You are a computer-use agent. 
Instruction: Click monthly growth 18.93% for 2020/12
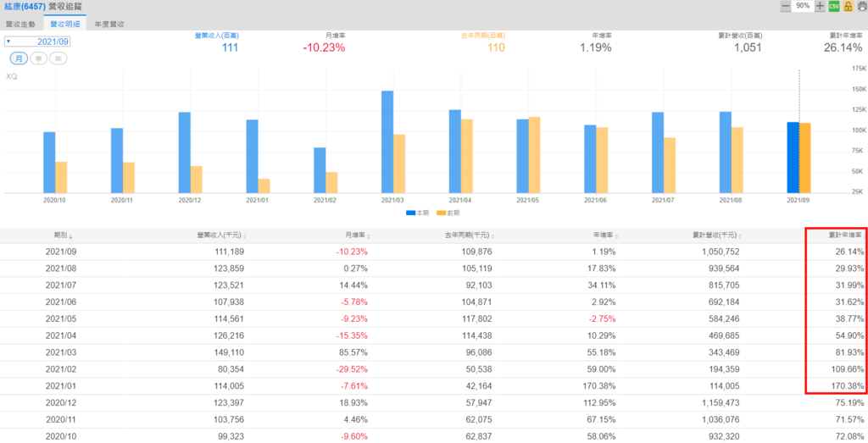coord(353,404)
